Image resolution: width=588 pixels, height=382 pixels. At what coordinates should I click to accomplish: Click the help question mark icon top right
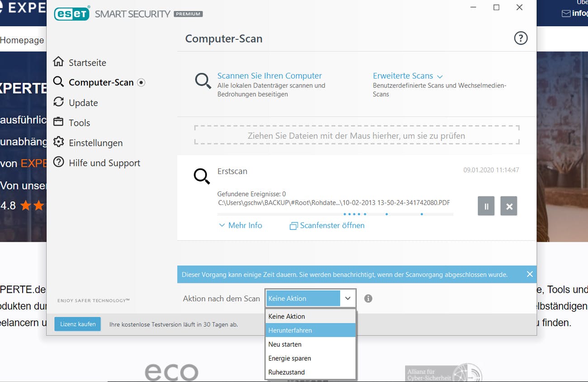[521, 38]
